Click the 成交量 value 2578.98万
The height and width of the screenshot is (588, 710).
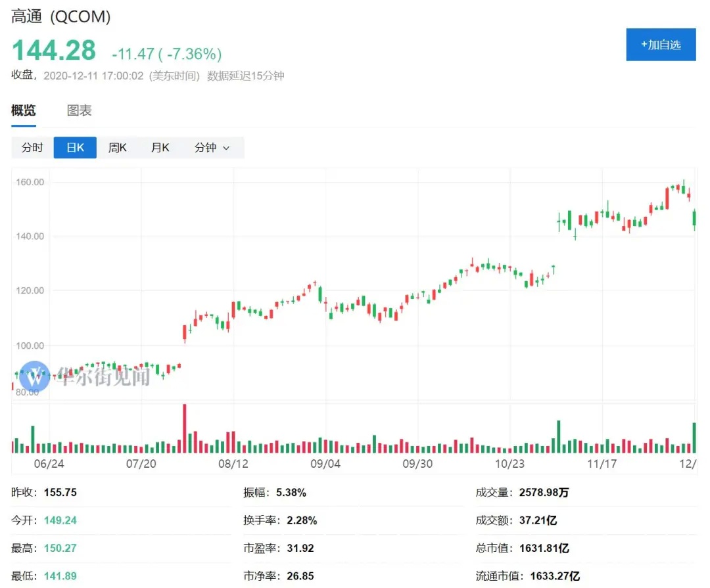pyautogui.click(x=544, y=493)
